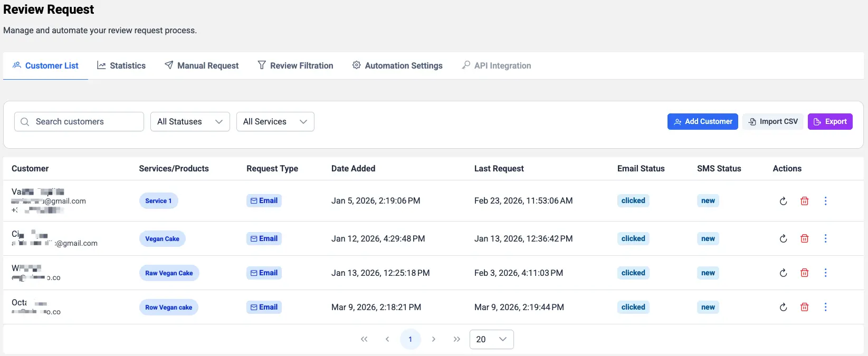868x356 pixels.
Task: Open more options for Raw Vegan Cake row
Action: (826, 273)
